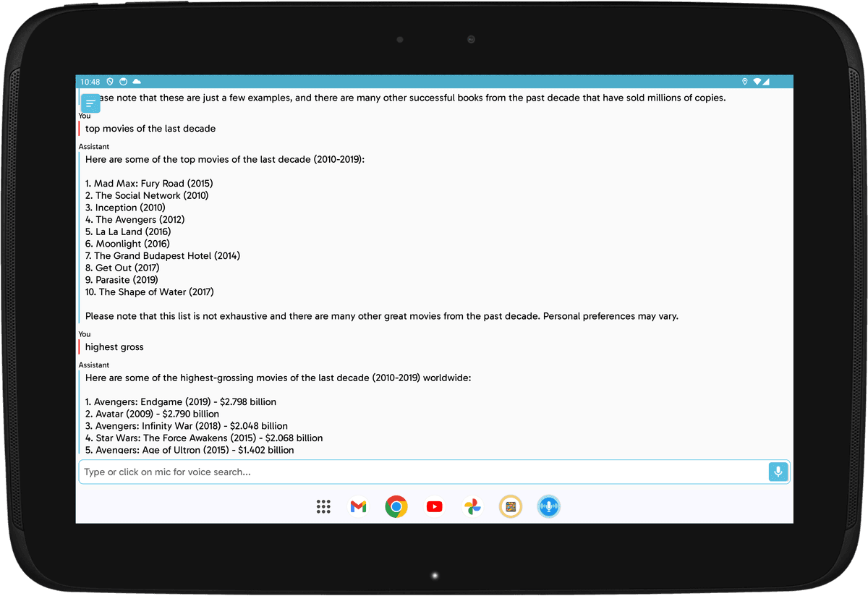Image resolution: width=868 pixels, height=596 pixels.
Task: Open the blue voice assistant dock icon
Action: click(548, 507)
